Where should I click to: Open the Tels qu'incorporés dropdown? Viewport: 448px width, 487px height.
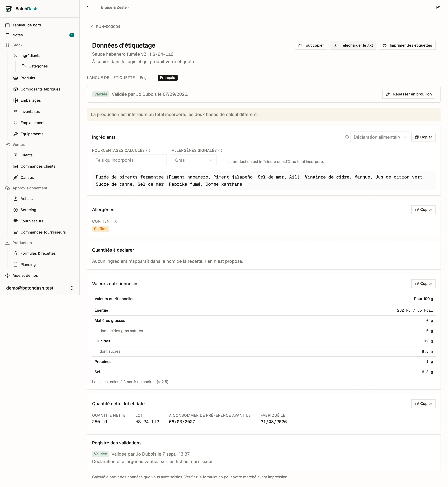[x=129, y=160]
